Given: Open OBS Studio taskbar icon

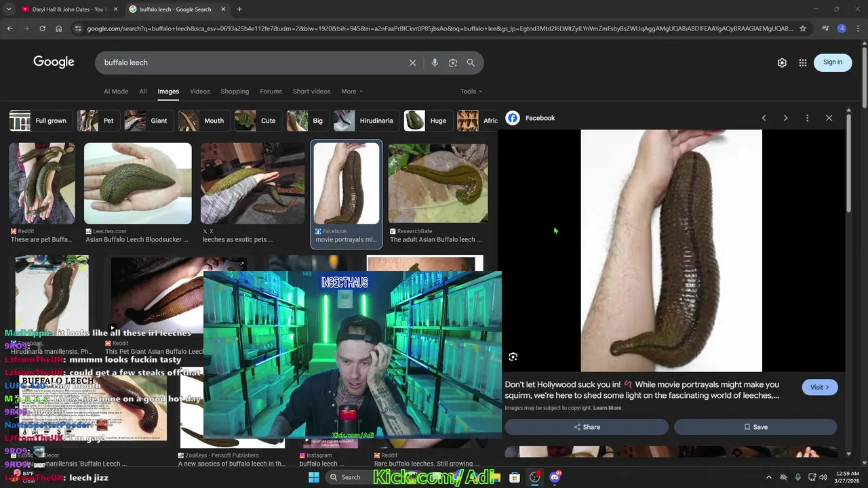Looking at the screenshot, I should (535, 477).
